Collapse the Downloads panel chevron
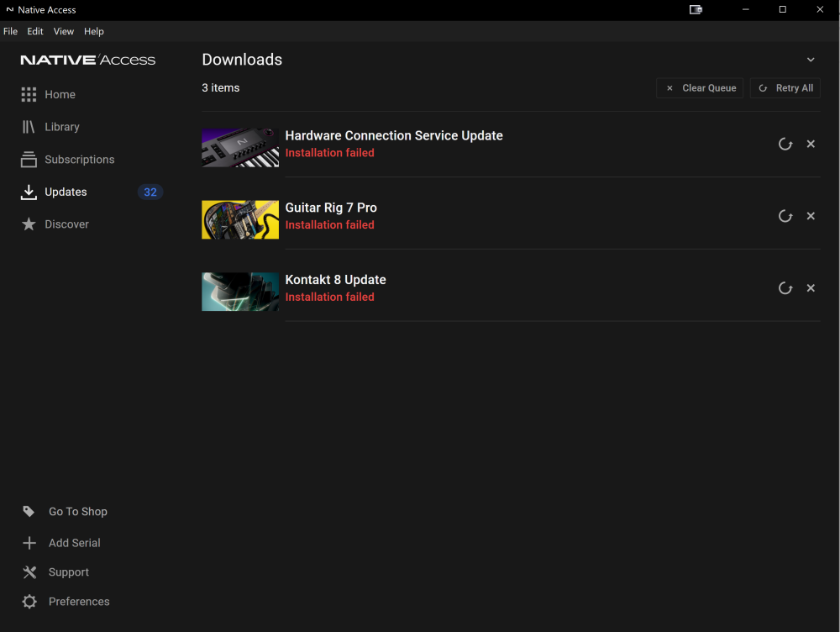840x632 pixels. click(811, 60)
